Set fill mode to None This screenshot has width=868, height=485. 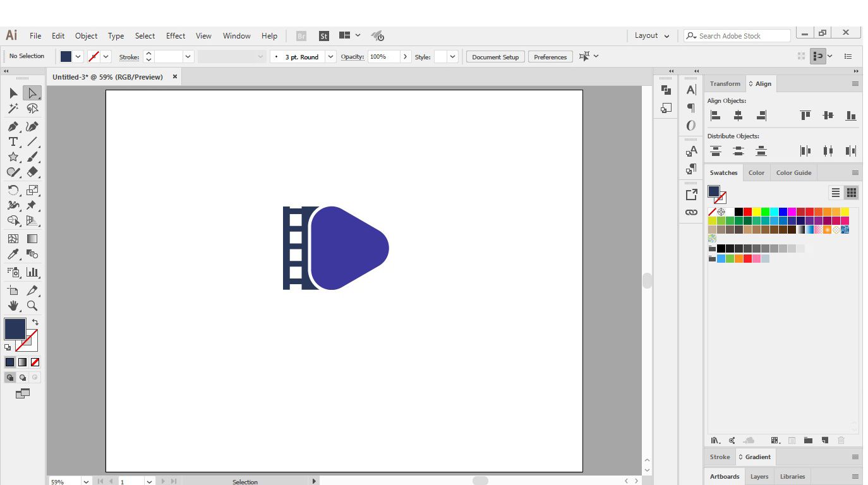(x=35, y=362)
